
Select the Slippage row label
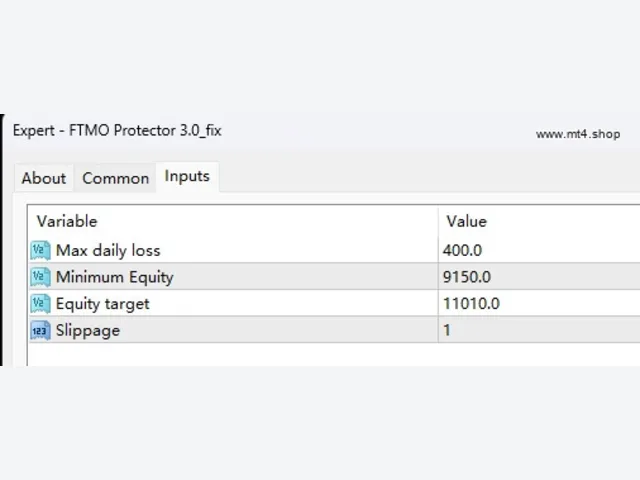[88, 331]
